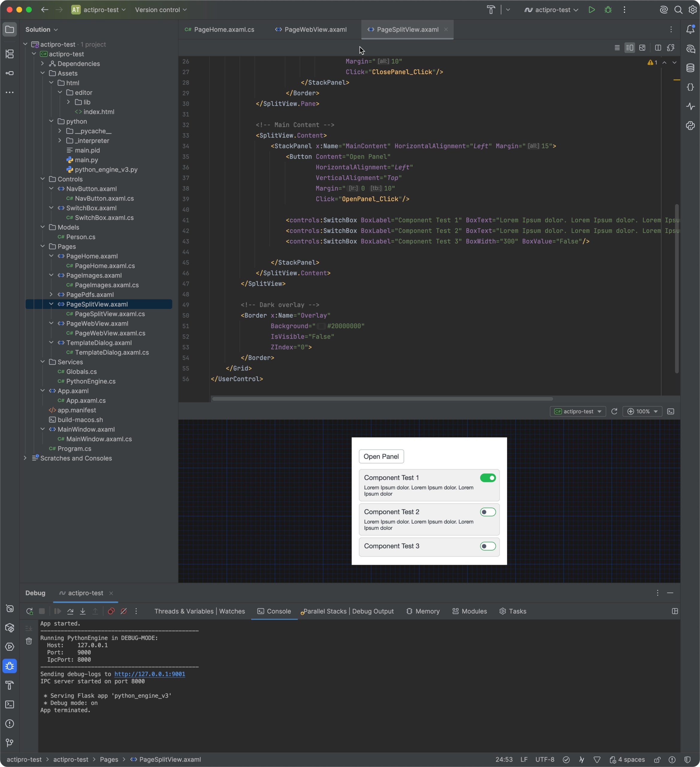Open the Build hammer icon in top toolbar
Screen dimensions: 700x767
tap(491, 10)
